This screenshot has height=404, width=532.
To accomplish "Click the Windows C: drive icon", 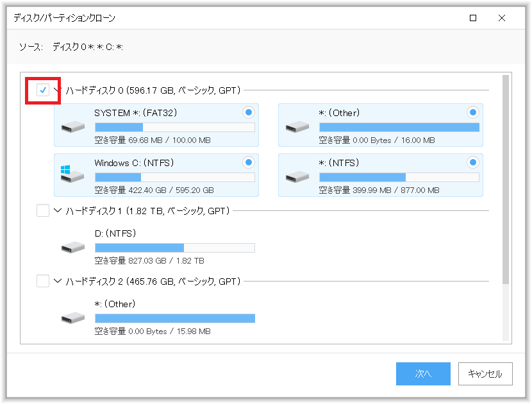I will 72,174.
